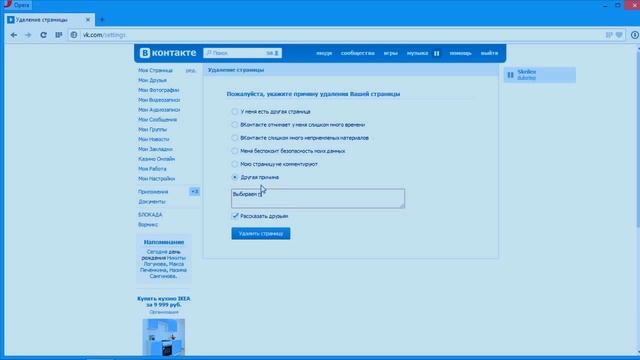The width and height of the screenshot is (640, 360).
Task: Open 'Документы' in sidebar
Action: [x=152, y=202]
